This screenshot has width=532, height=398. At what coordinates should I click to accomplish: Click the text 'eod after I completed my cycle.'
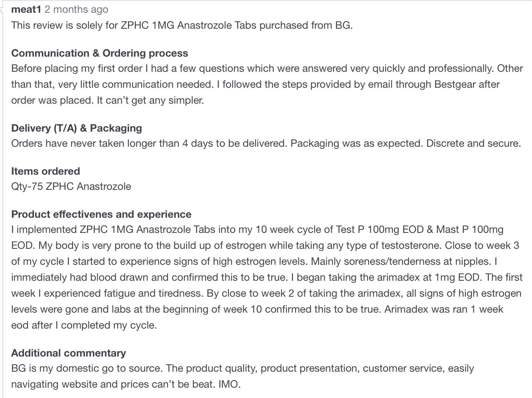(84, 325)
